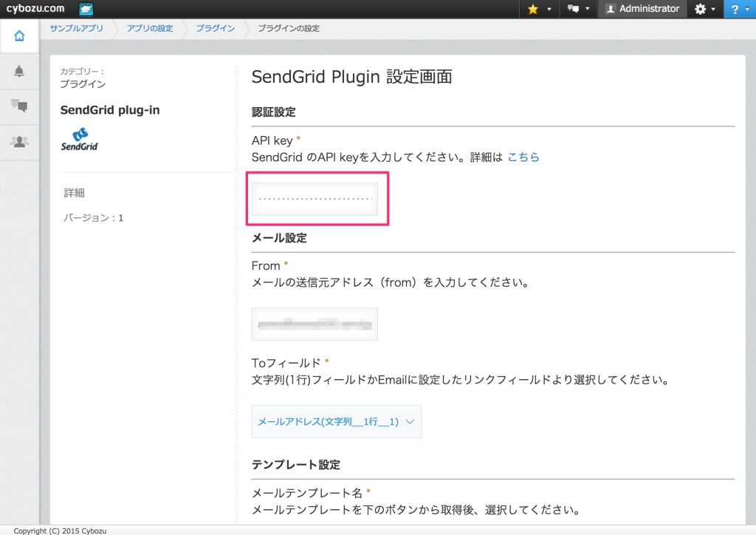Click the From address input field
This screenshot has width=756, height=535.
[x=314, y=324]
